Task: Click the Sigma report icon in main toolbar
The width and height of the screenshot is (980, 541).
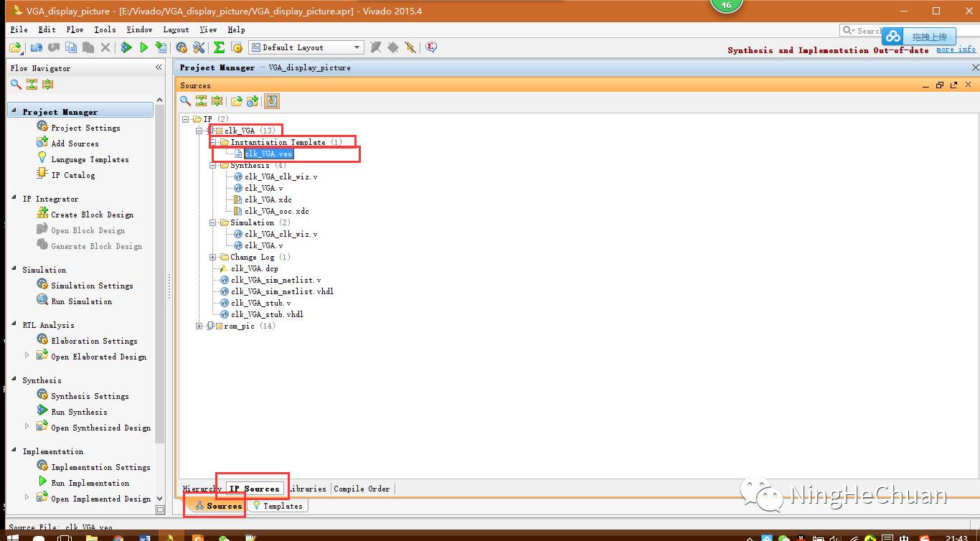Action: pos(219,47)
